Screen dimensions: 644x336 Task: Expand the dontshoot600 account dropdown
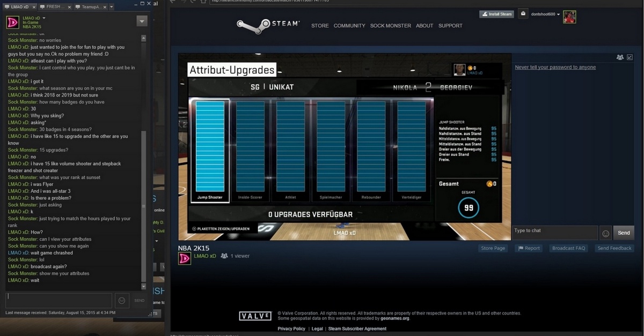[545, 14]
